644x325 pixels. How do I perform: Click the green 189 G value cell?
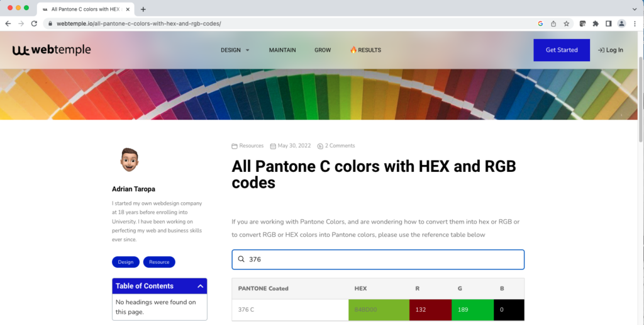pyautogui.click(x=473, y=310)
